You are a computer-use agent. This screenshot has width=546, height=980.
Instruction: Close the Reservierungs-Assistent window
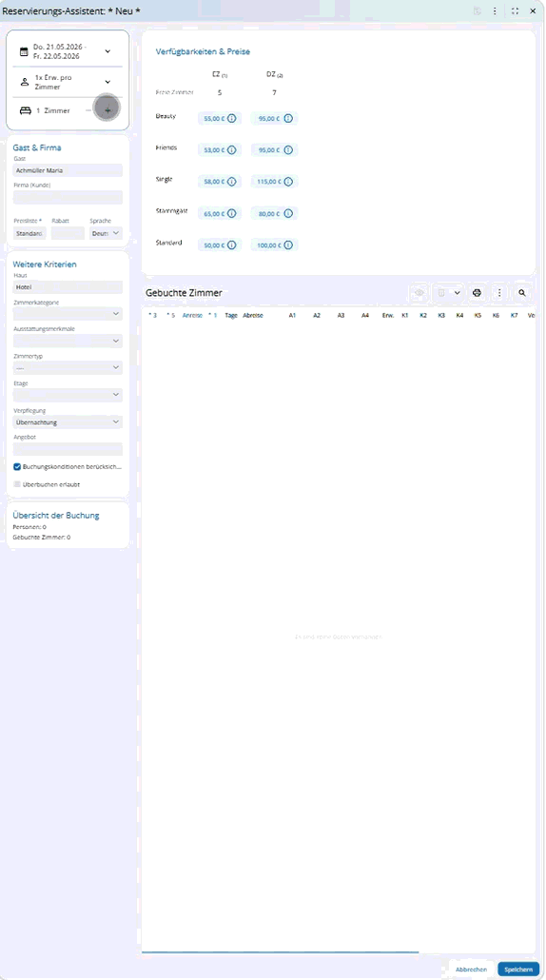(533, 10)
